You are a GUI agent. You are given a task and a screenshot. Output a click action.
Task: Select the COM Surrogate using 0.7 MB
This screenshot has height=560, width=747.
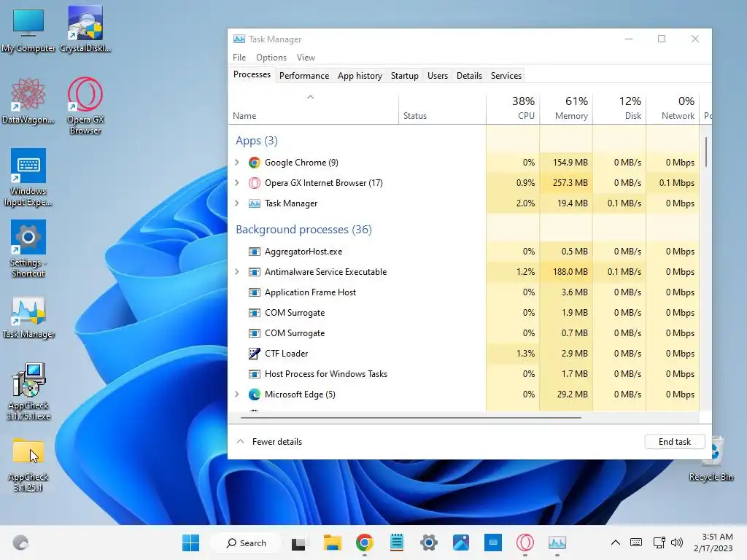[x=463, y=333]
